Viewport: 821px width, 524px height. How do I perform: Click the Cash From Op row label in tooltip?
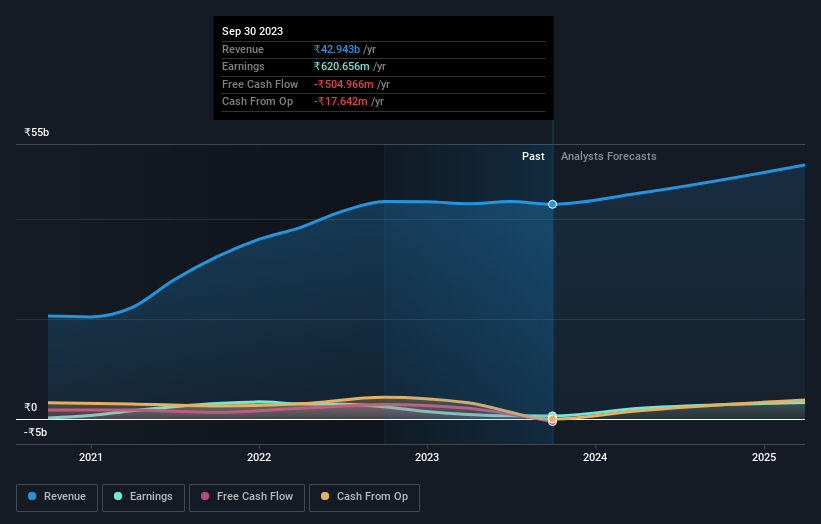(x=257, y=102)
